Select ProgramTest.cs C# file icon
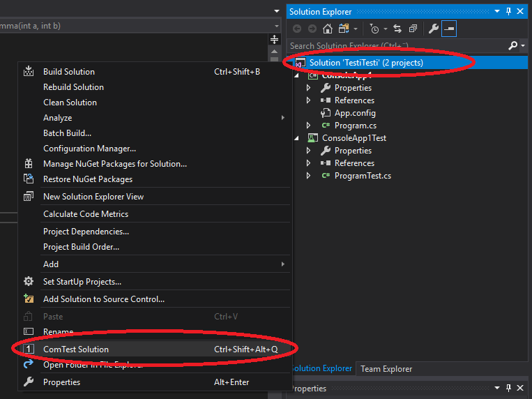 point(326,176)
